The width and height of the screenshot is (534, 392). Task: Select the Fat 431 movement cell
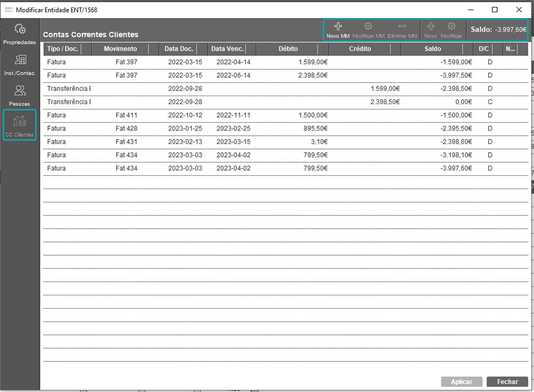click(x=127, y=142)
